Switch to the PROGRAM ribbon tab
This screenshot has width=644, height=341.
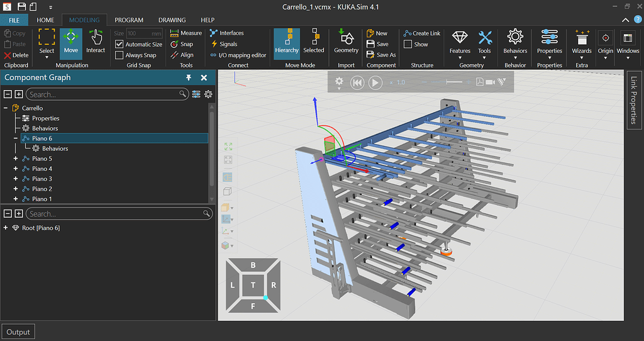[x=129, y=20]
